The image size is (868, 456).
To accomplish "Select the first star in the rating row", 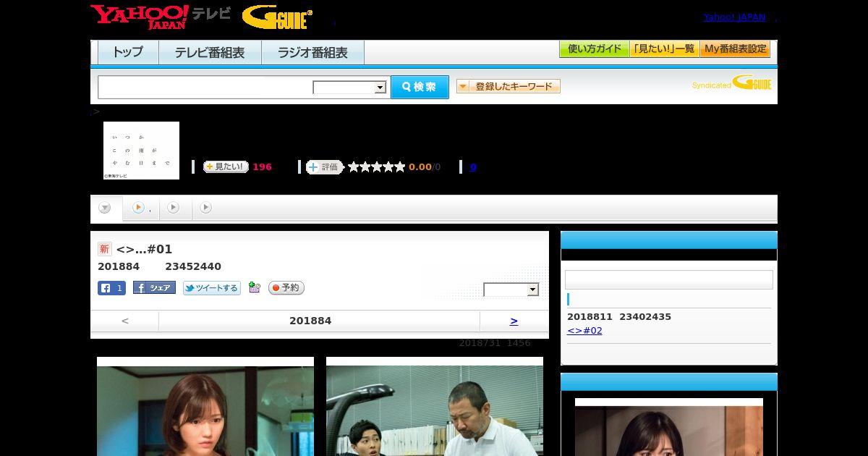I will point(354,166).
